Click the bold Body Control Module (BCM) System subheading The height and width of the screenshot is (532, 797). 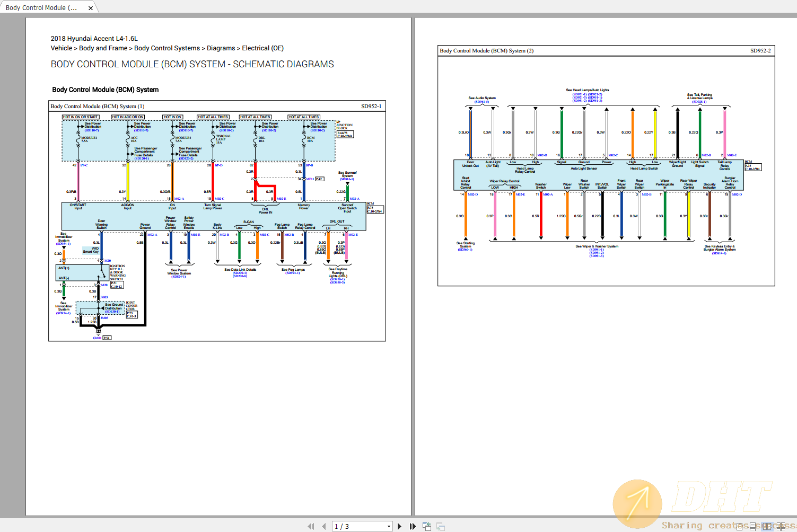106,90
